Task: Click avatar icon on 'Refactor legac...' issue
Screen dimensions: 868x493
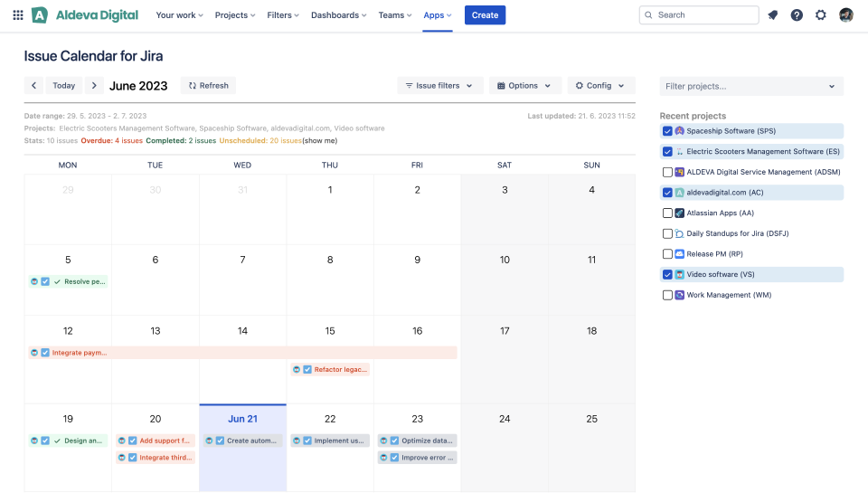Action: click(x=297, y=369)
